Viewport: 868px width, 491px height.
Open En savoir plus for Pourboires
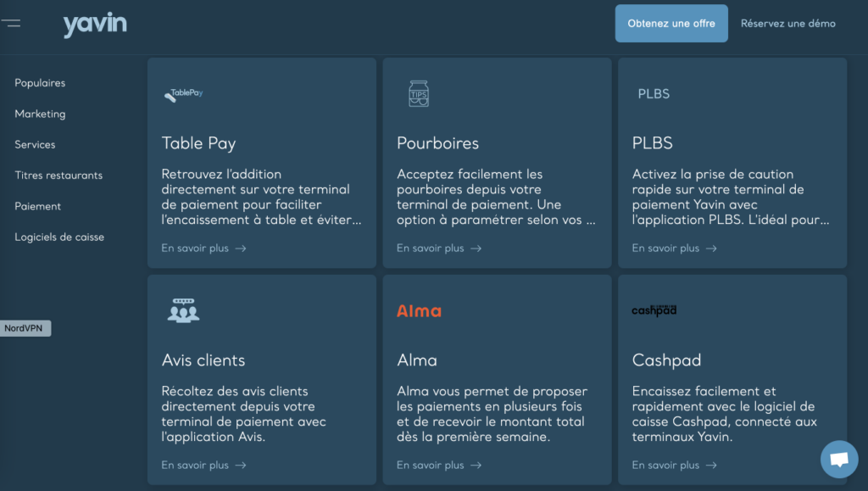coord(440,248)
